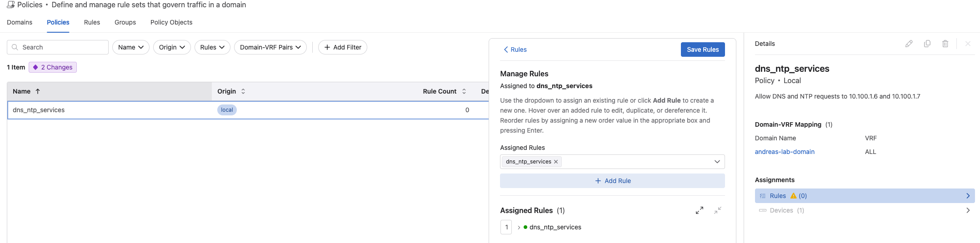Image resolution: width=980 pixels, height=243 pixels.
Task: Expand all assigned rules with expand icon
Action: 699,210
